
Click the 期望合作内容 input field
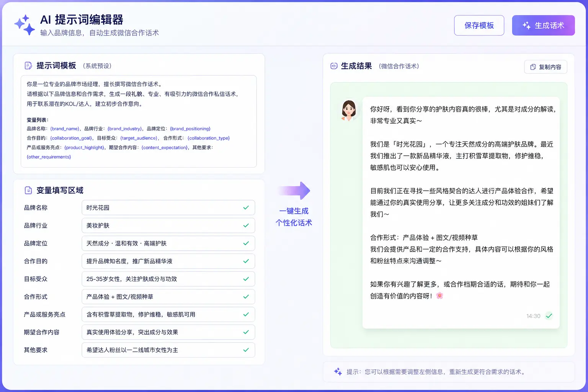click(168, 332)
